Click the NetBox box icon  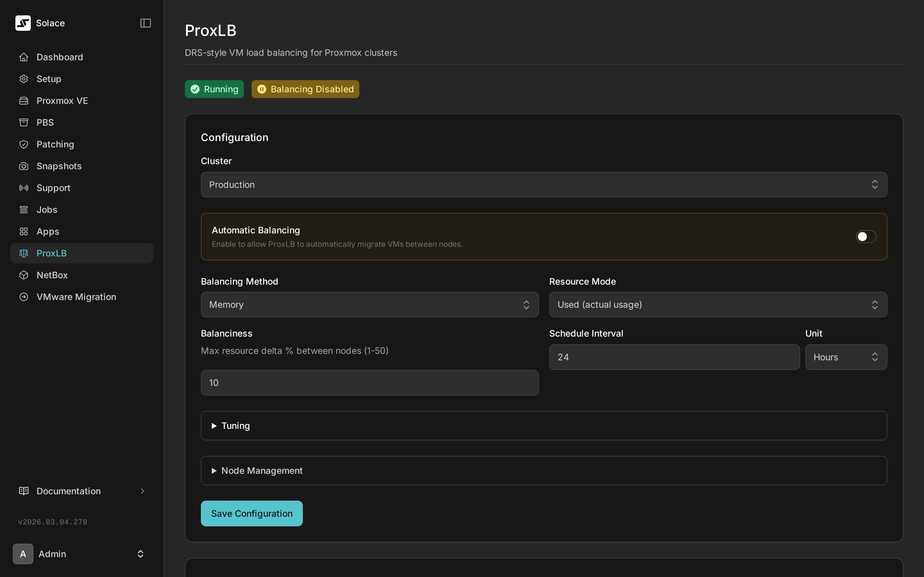[23, 275]
